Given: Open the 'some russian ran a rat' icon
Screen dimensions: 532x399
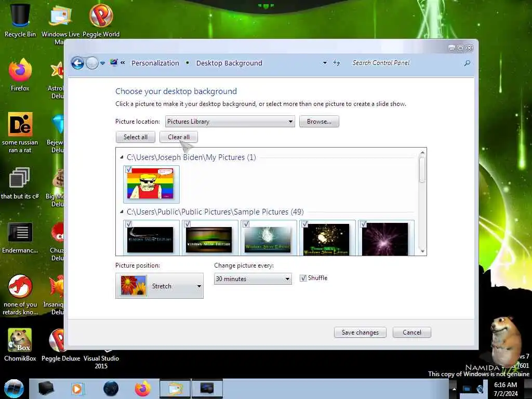Looking at the screenshot, I should coord(20,132).
